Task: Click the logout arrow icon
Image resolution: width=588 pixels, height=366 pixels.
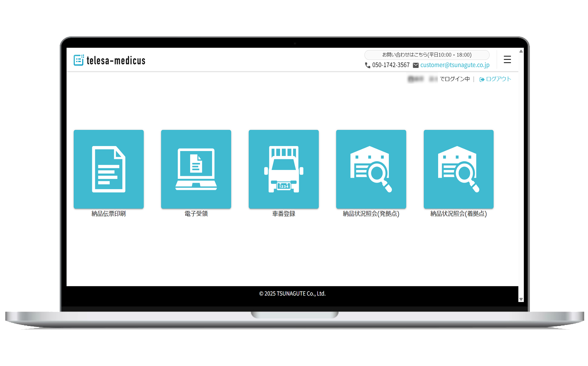Action: [x=482, y=79]
